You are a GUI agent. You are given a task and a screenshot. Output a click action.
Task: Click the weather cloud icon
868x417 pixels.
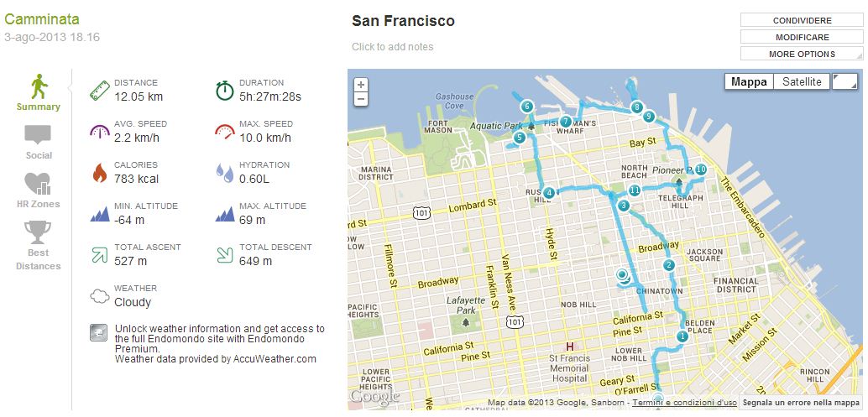[100, 295]
